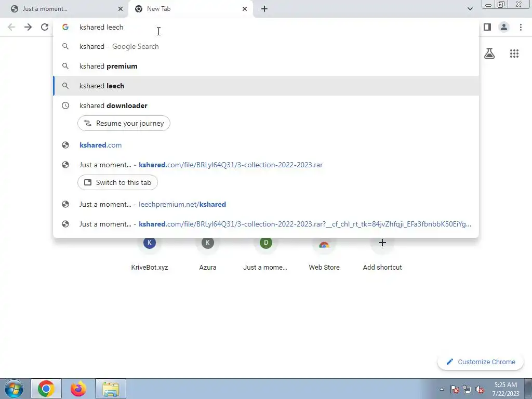
Task: Click muted volume tray icon
Action: (x=480, y=389)
